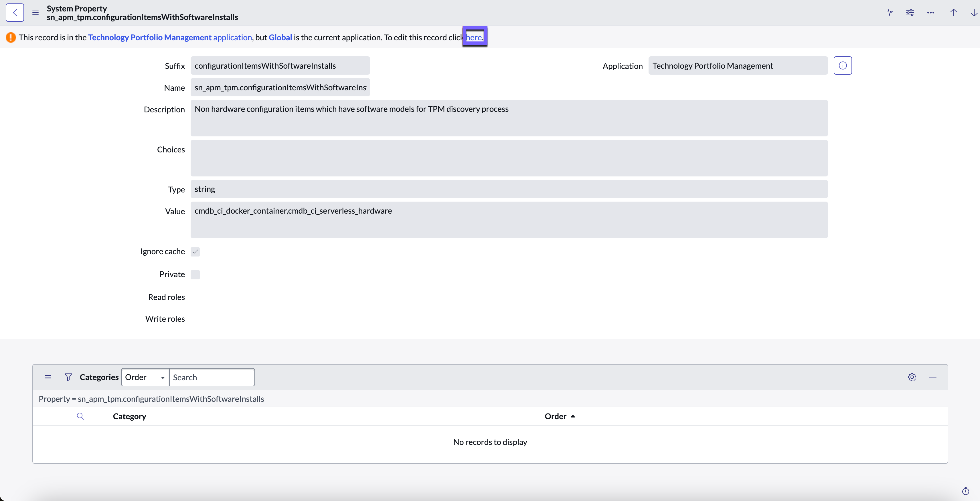Personalize Categories list gear icon
This screenshot has width=980, height=501.
(x=912, y=377)
